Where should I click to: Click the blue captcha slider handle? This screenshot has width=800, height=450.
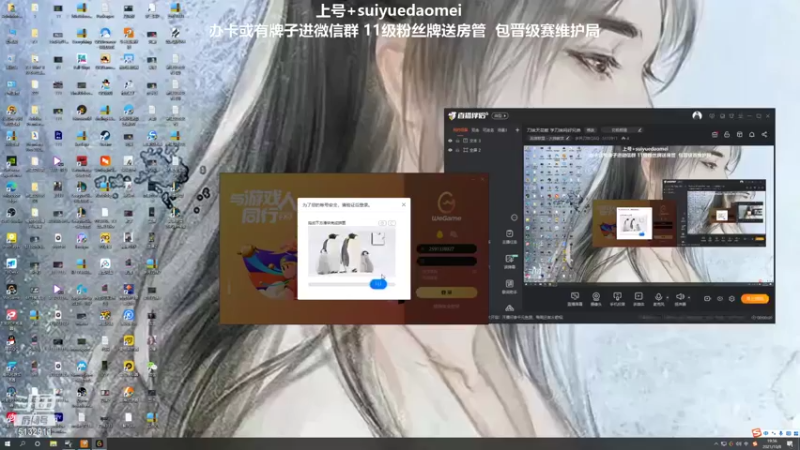click(378, 284)
